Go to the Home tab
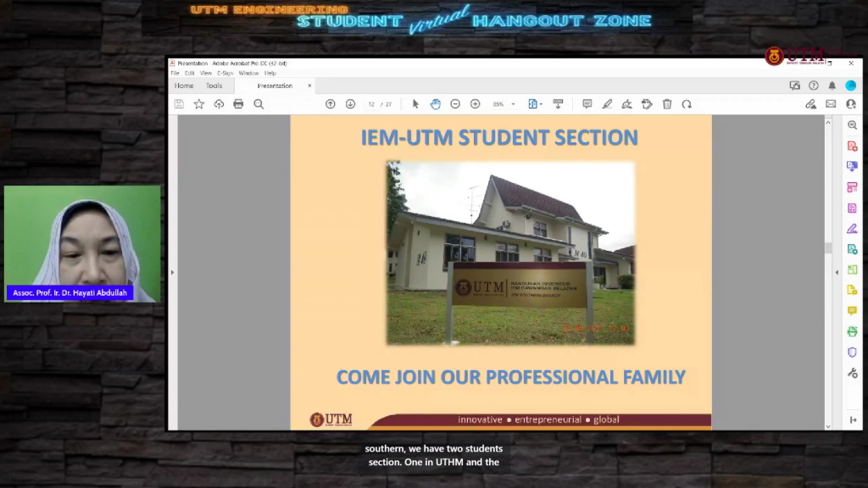Image resolution: width=868 pixels, height=488 pixels. 184,86
